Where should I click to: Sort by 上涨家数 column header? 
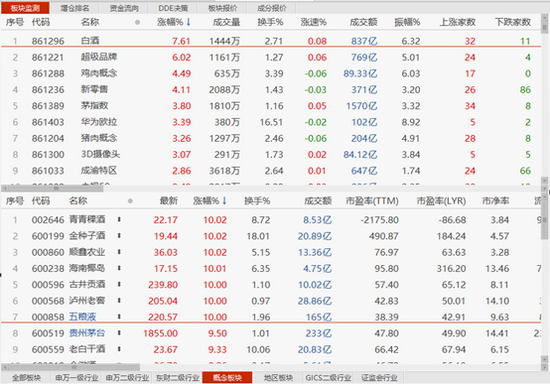click(457, 22)
